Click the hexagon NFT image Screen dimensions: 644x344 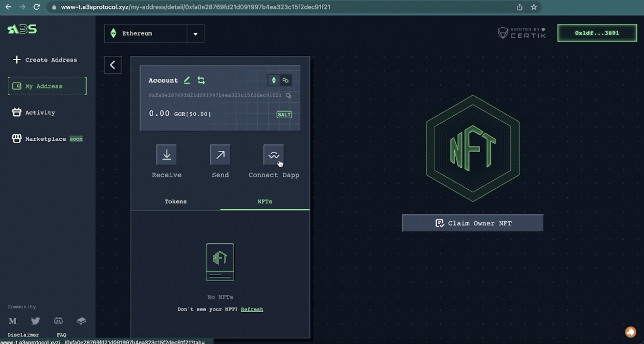pos(473,148)
